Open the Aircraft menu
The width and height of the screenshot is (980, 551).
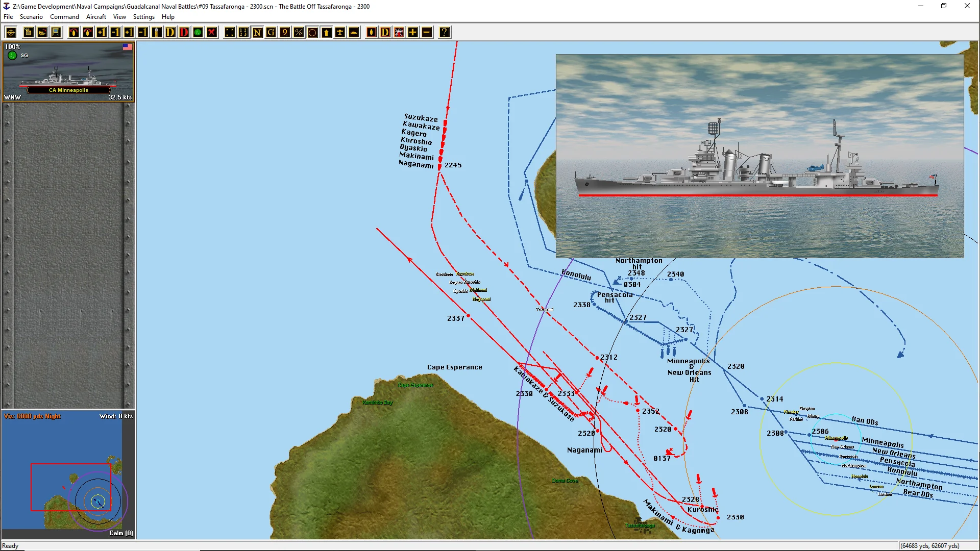point(96,17)
